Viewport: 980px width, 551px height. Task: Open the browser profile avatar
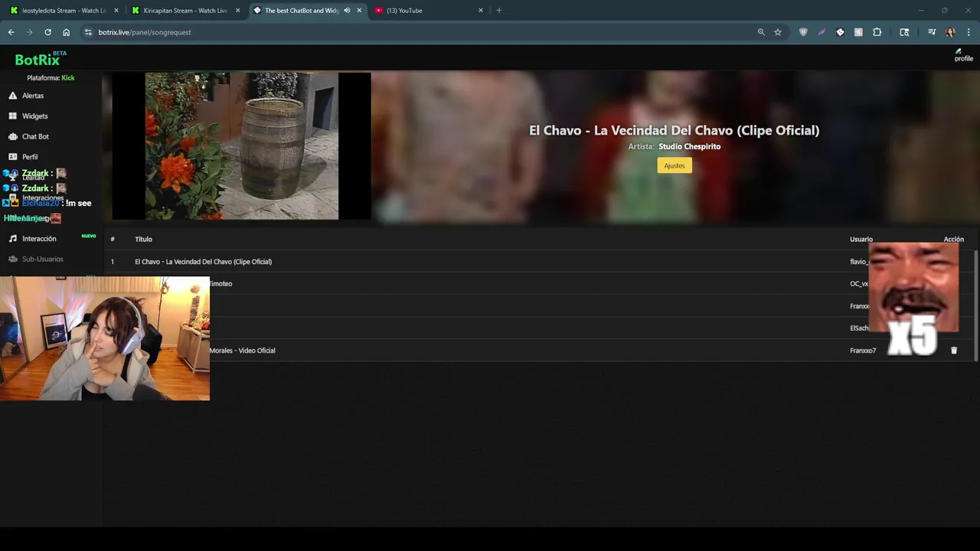pyautogui.click(x=950, y=32)
